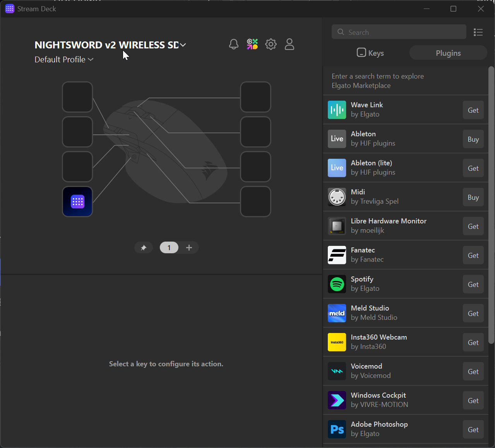The image size is (495, 448).
Task: Buy the Midi plugin
Action: click(x=473, y=197)
